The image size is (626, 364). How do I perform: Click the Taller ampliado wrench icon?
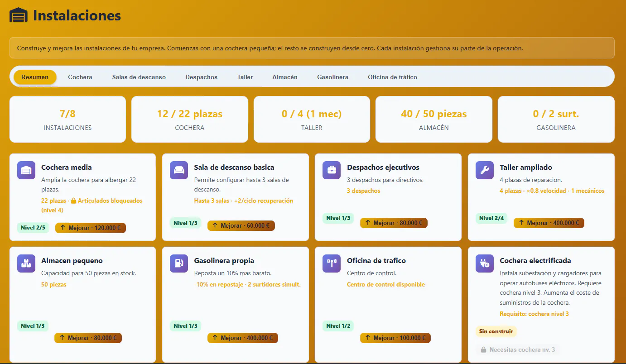(484, 170)
